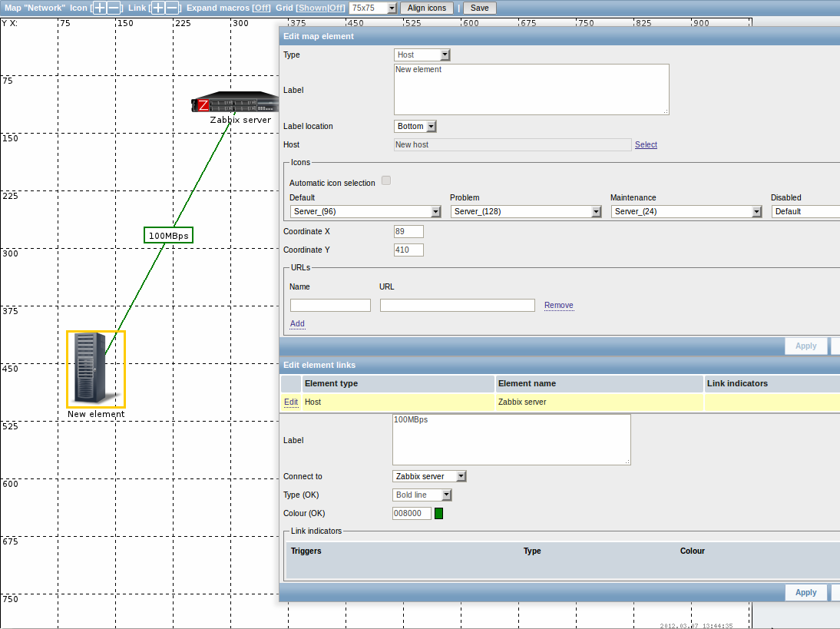This screenshot has width=840, height=629.
Task: Click the URL Name input field
Action: point(330,306)
